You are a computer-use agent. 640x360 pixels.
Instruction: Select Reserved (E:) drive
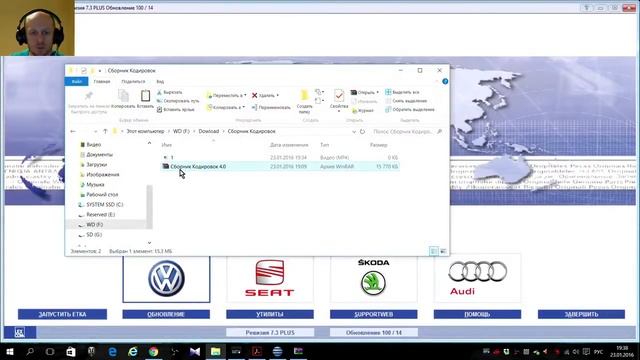(x=100, y=215)
